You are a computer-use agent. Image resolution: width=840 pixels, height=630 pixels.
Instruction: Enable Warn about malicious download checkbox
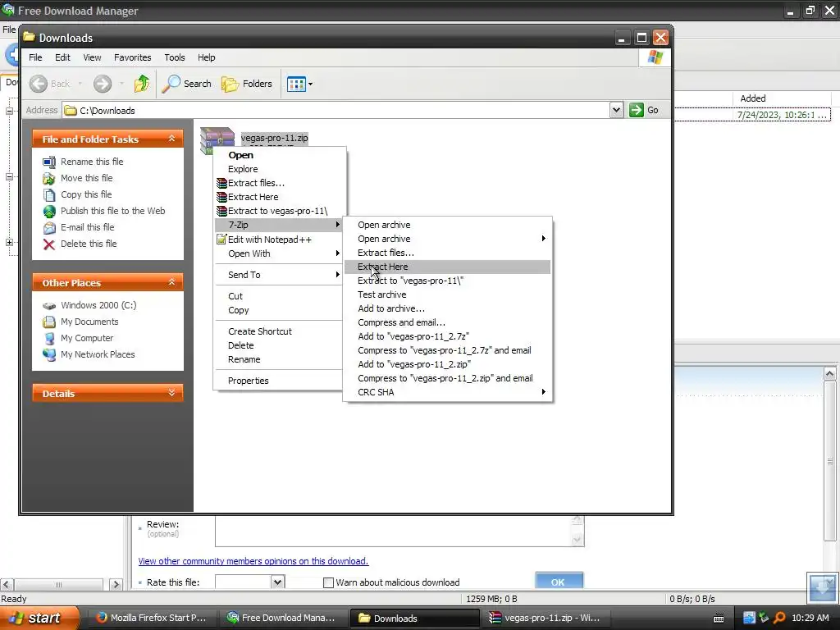coord(328,582)
